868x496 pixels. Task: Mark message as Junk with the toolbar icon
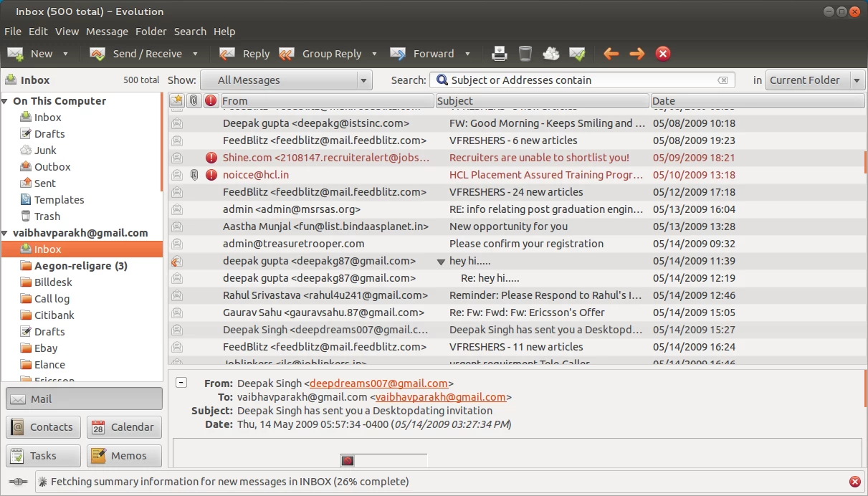pyautogui.click(x=550, y=54)
